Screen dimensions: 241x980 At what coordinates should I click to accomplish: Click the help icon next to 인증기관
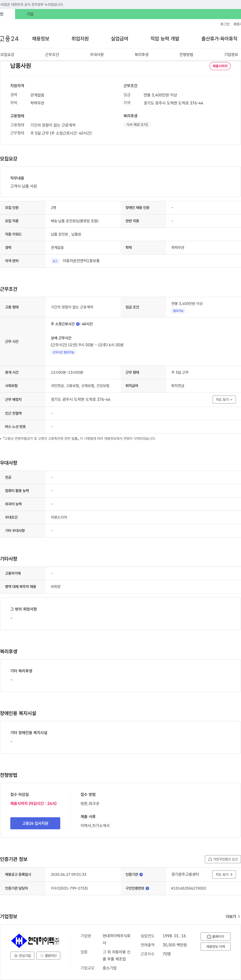141,875
